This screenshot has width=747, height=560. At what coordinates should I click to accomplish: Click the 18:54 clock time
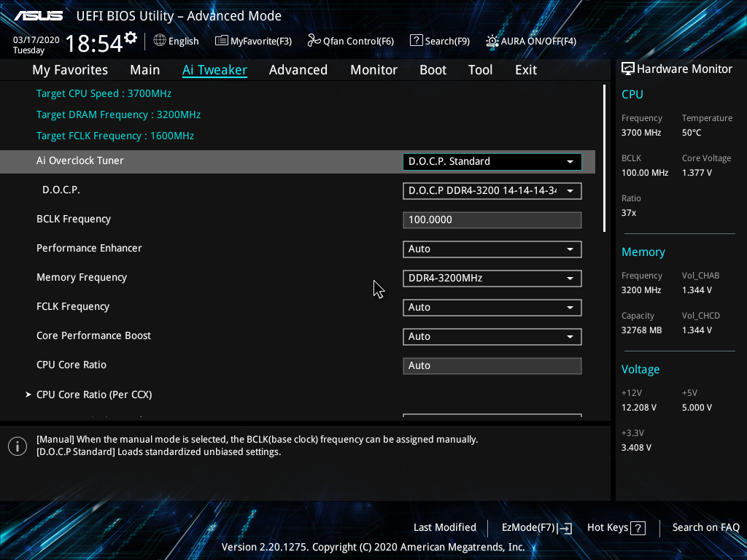[94, 44]
